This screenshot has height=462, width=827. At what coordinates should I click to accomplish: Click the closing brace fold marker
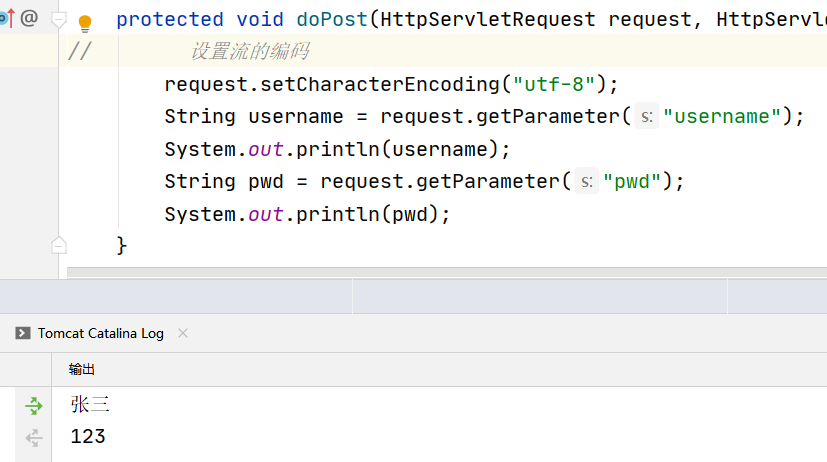pos(59,245)
